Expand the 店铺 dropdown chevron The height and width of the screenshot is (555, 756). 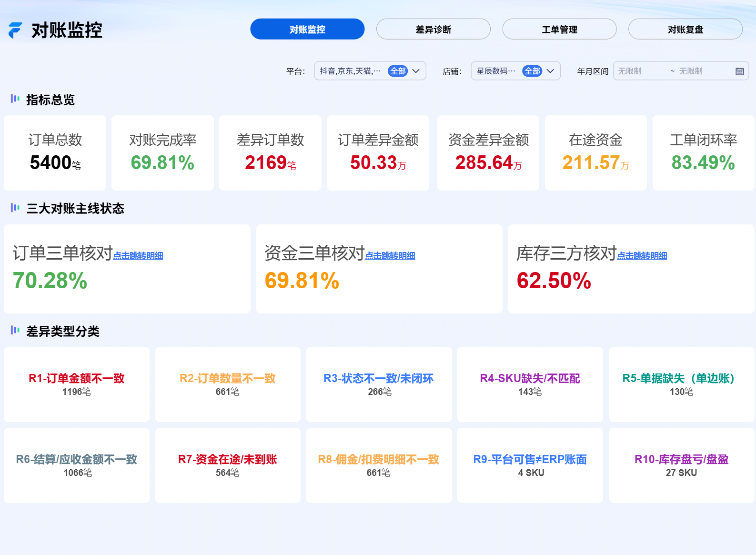(x=550, y=71)
